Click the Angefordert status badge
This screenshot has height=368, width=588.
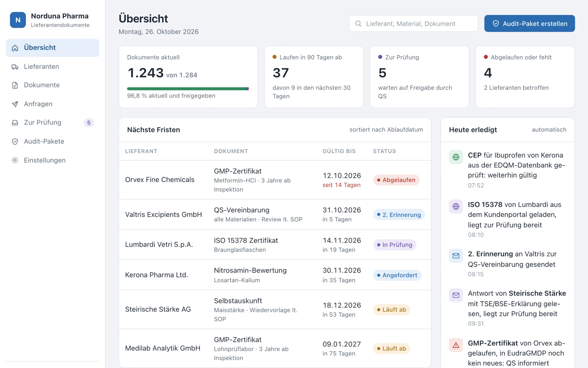[x=397, y=275]
